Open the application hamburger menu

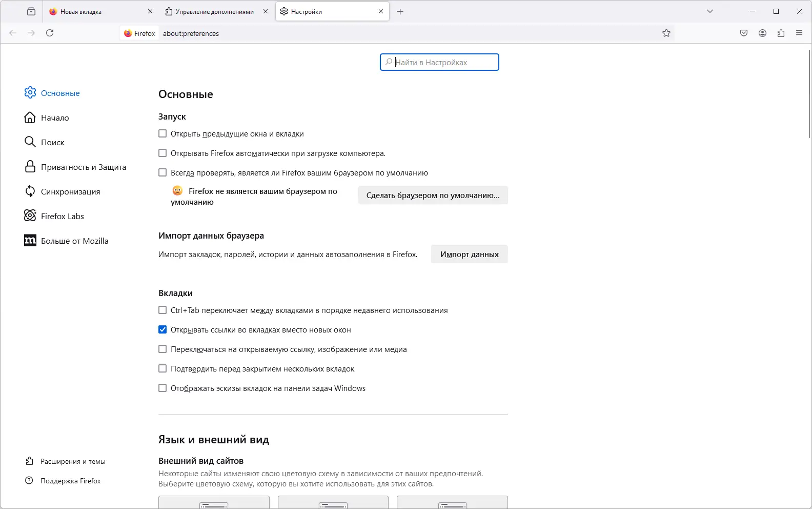click(799, 33)
